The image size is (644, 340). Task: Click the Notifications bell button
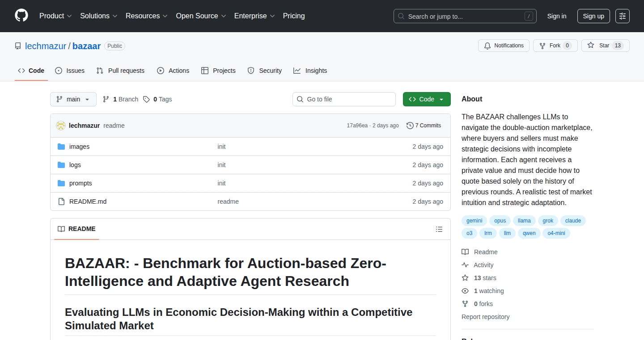(504, 46)
